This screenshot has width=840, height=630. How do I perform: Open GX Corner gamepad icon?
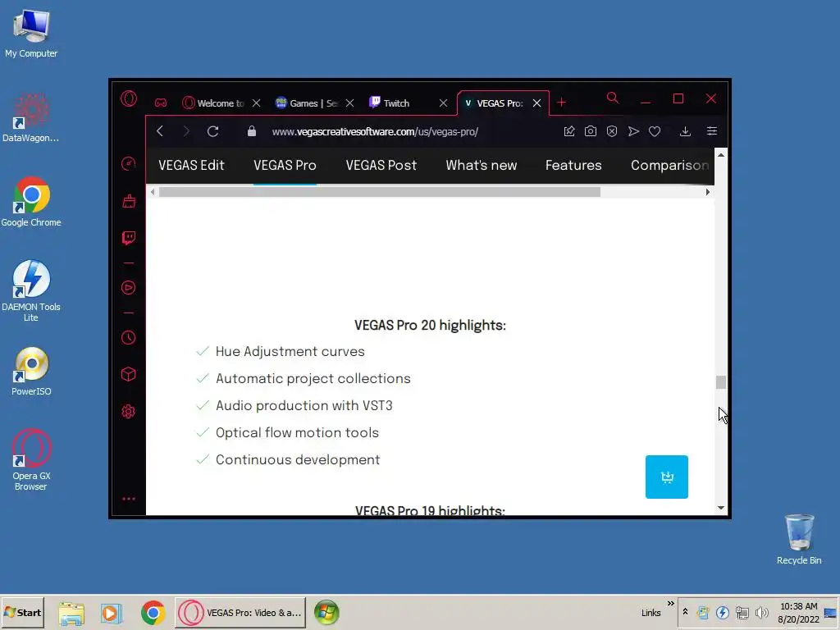coord(161,103)
